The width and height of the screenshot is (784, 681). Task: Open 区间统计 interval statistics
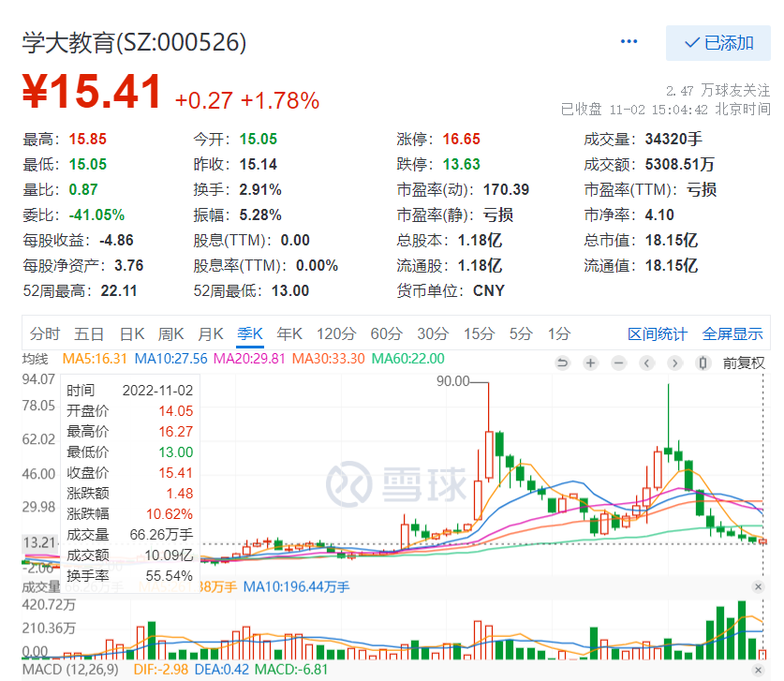click(x=657, y=334)
